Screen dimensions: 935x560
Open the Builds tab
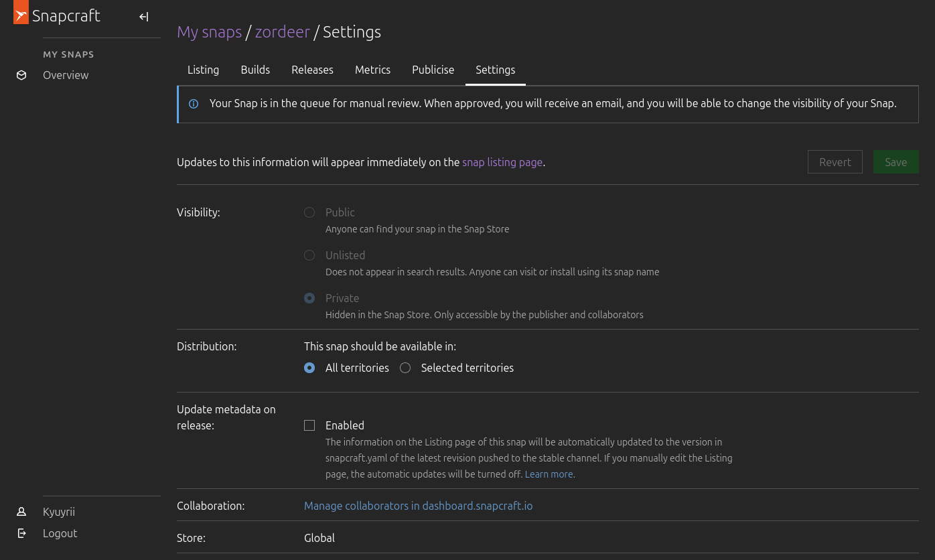[x=255, y=70]
